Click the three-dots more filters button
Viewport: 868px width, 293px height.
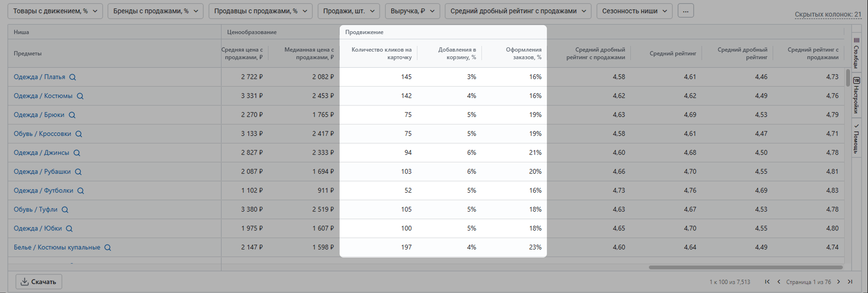[x=685, y=11]
